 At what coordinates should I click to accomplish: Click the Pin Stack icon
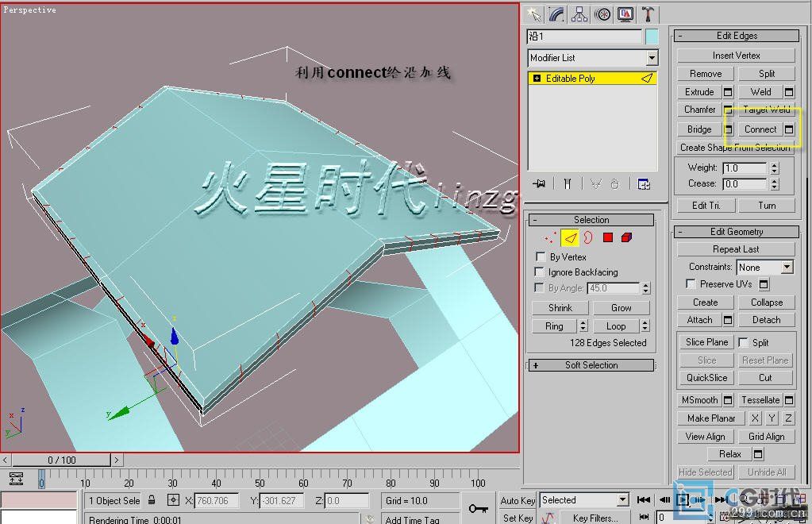pos(539,184)
